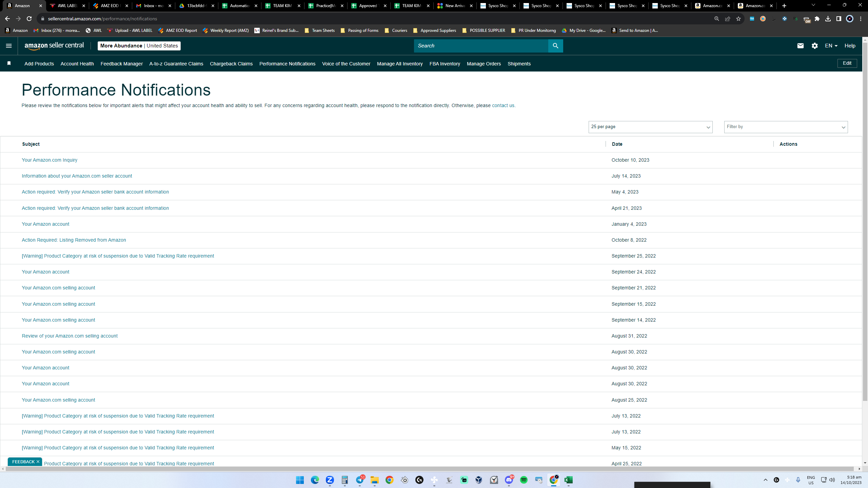Follow the contact us link
Viewport: 868px width, 488px height.
pyautogui.click(x=503, y=105)
